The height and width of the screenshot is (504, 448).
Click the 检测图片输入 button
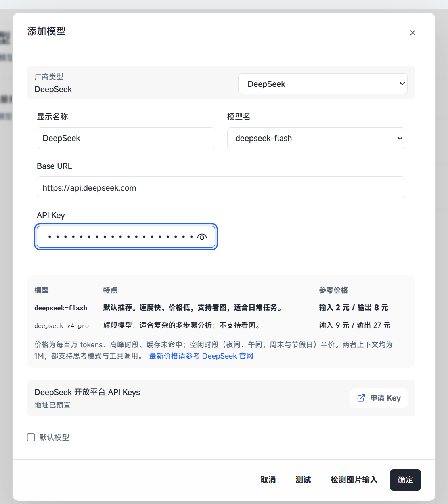tap(354, 480)
